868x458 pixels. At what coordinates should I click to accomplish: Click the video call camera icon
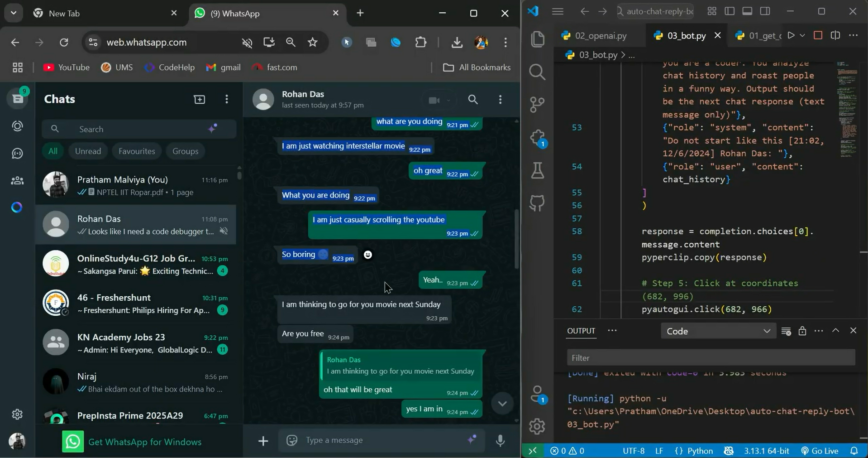click(434, 100)
